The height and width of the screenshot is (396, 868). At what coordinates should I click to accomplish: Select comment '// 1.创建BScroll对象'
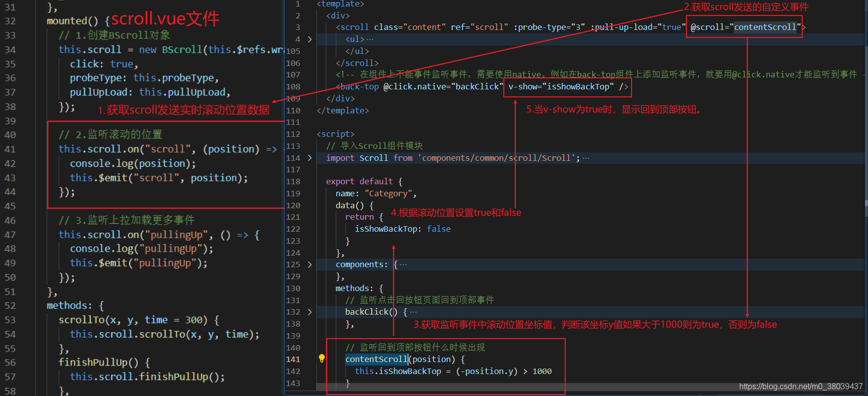(114, 35)
